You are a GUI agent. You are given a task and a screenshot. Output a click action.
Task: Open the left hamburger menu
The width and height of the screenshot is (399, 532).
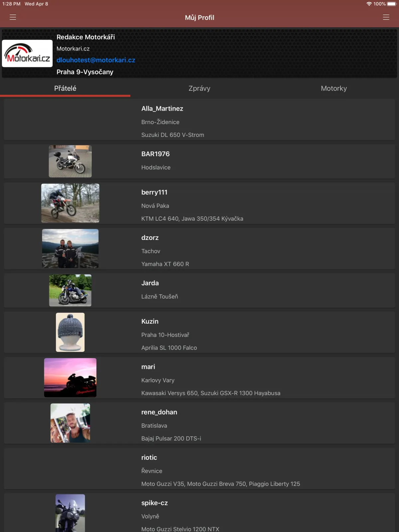[13, 17]
